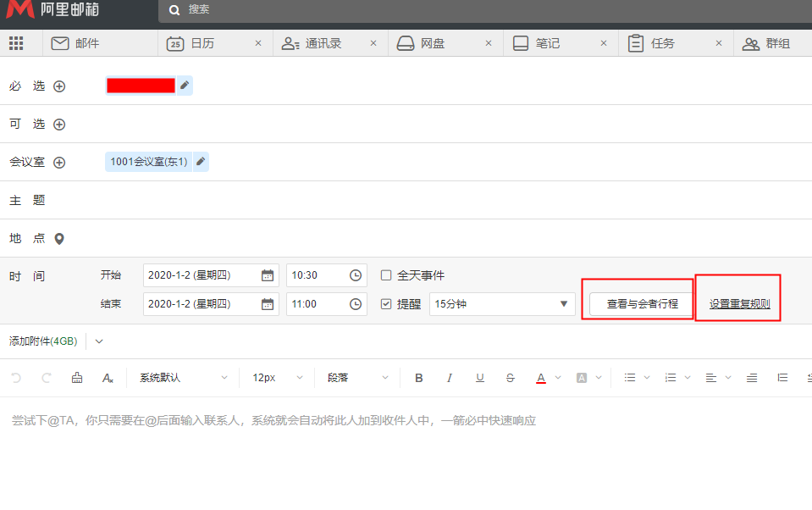
Task: Edit the 1001会议室(东1) room tag
Action: pyautogui.click(x=201, y=162)
